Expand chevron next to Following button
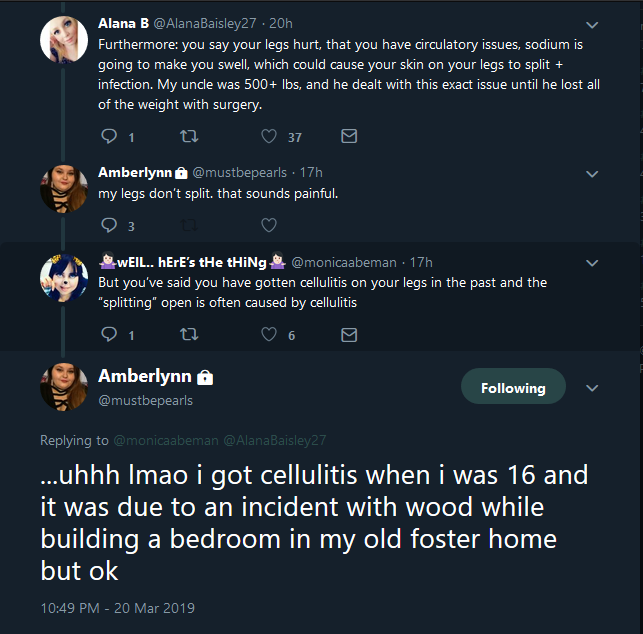The image size is (643, 634). (x=592, y=388)
